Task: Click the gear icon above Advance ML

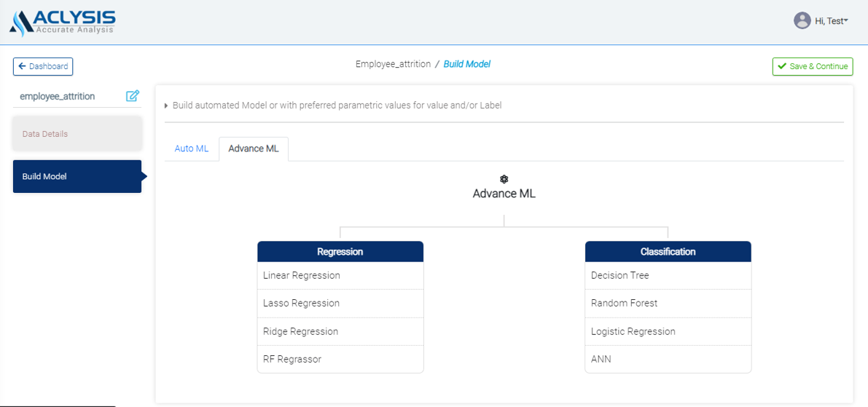Action: click(504, 179)
